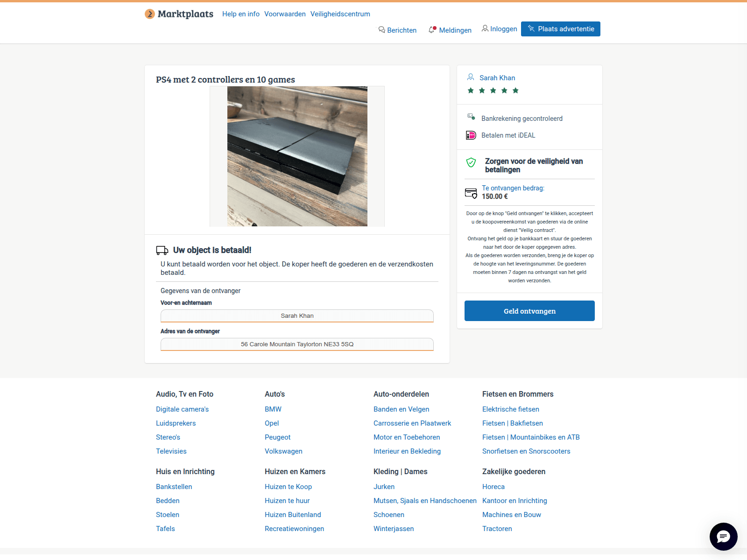Open Banden en Velgen link
The height and width of the screenshot is (560, 747).
tap(401, 409)
